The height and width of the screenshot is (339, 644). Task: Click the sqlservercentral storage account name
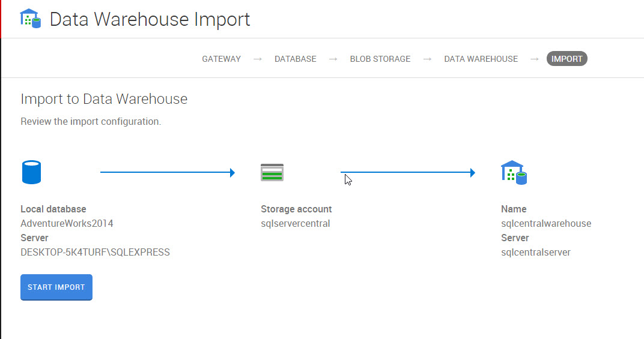pyautogui.click(x=295, y=224)
